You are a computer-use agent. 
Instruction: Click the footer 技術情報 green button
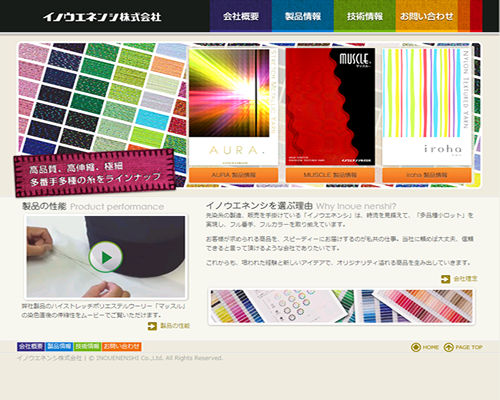87,347
